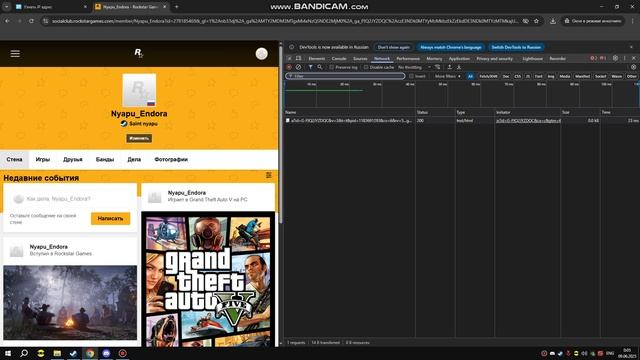Clear the network log
Viewport: 640px width, 360px height.
pyautogui.click(x=298, y=67)
